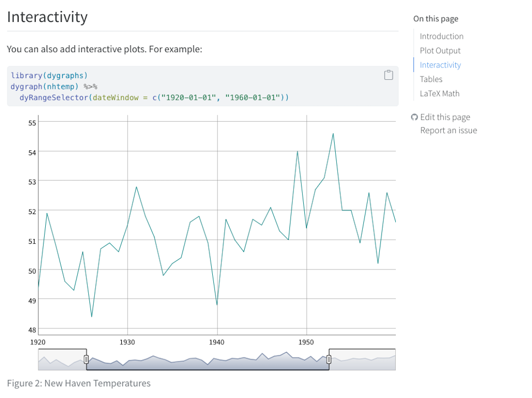Click the Interactivity heading

tap(47, 17)
